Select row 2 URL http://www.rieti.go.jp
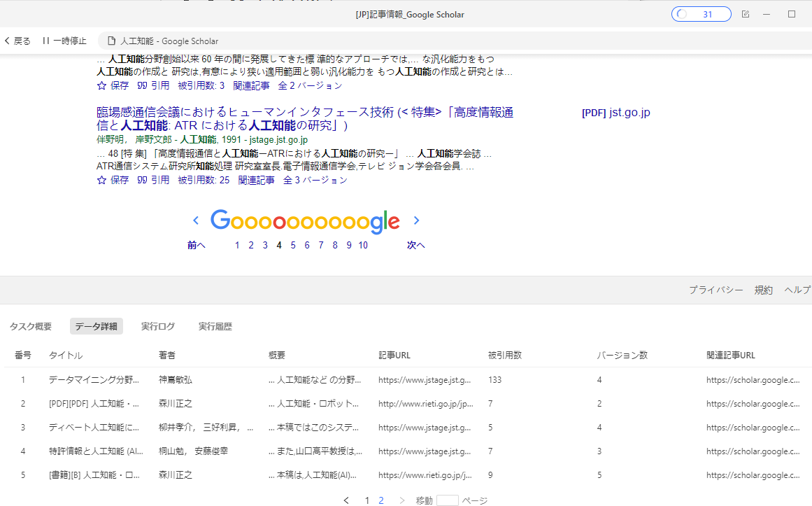Image resolution: width=812 pixels, height=506 pixels. 426,404
